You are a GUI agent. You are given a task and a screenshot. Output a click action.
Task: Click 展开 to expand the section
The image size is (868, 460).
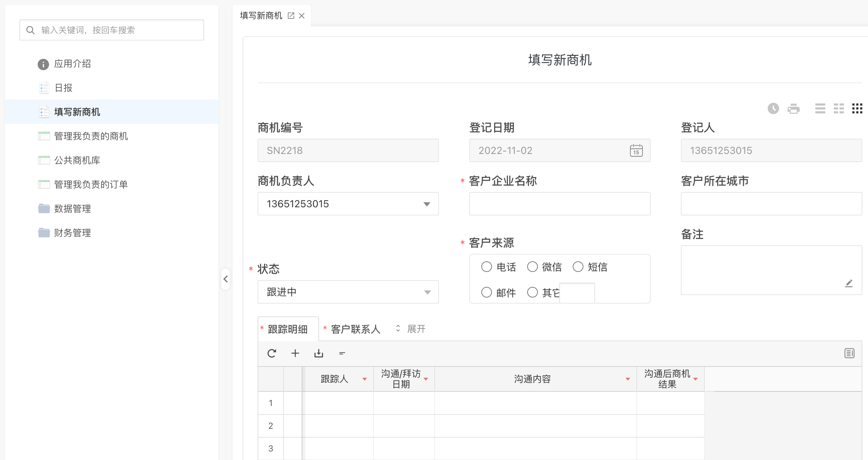[x=416, y=329]
